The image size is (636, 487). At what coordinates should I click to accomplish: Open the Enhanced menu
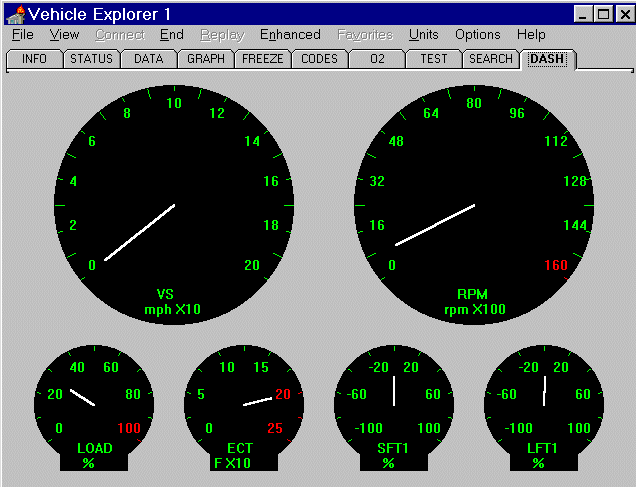pos(290,35)
